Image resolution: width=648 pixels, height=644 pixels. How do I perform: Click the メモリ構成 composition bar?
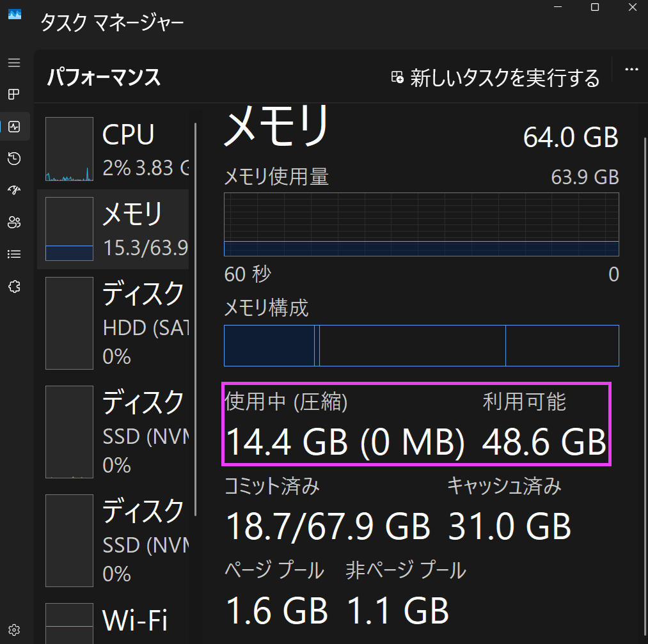421,345
